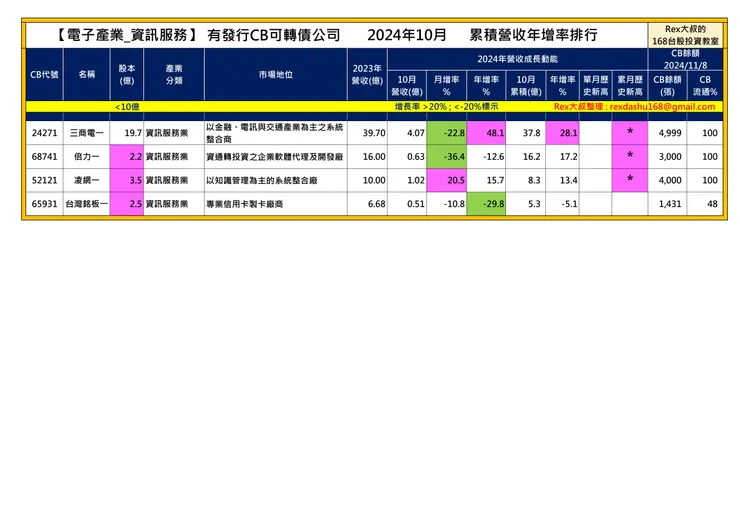Select cumulative revenue 37.8
This screenshot has width=740, height=523.
click(x=531, y=133)
